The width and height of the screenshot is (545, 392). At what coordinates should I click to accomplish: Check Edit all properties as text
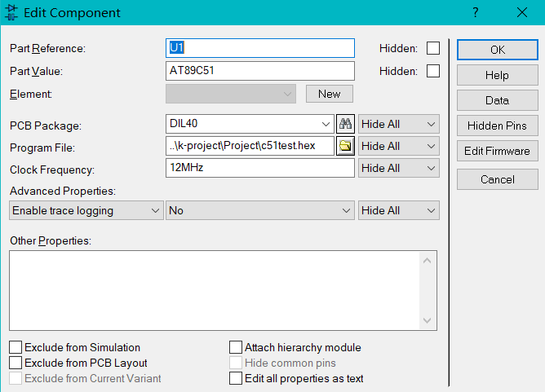236,378
